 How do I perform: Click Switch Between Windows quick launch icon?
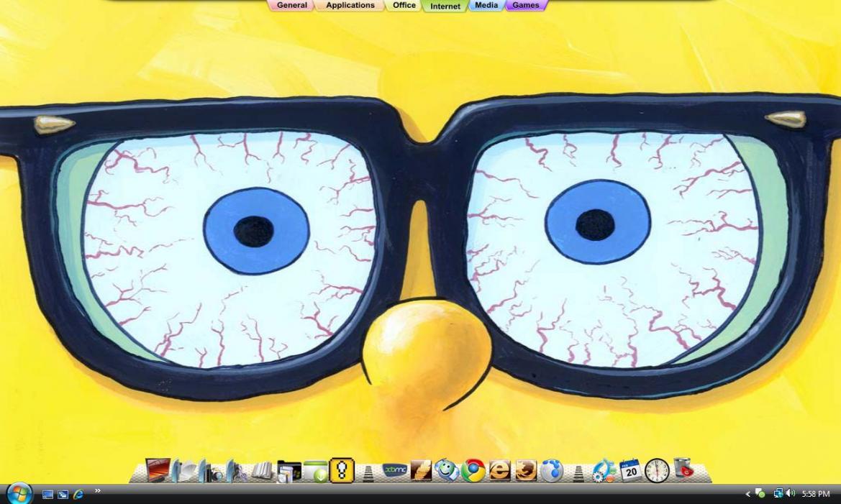[63, 495]
